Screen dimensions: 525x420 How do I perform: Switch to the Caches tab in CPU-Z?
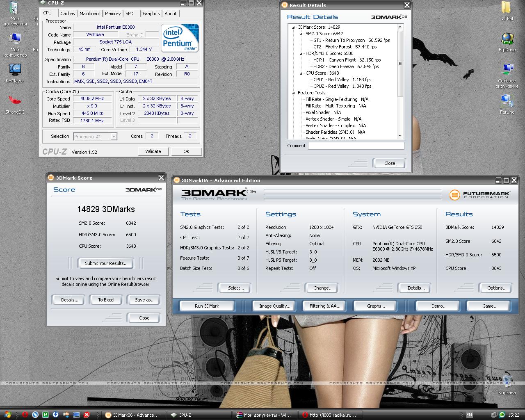pyautogui.click(x=68, y=14)
